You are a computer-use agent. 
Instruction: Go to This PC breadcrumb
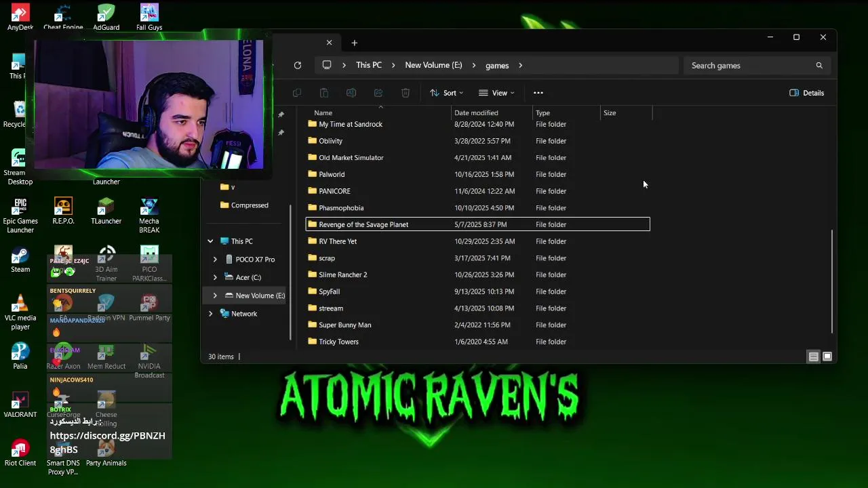click(x=369, y=66)
